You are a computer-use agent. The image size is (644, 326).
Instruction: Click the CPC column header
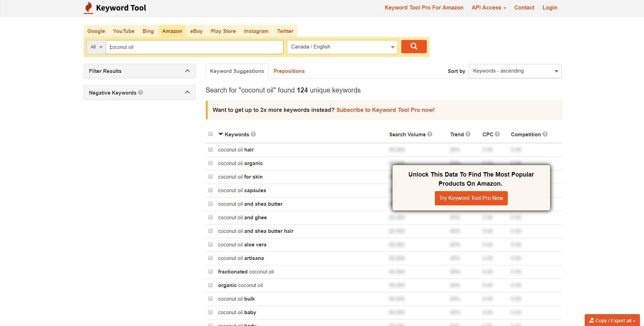[x=488, y=134]
